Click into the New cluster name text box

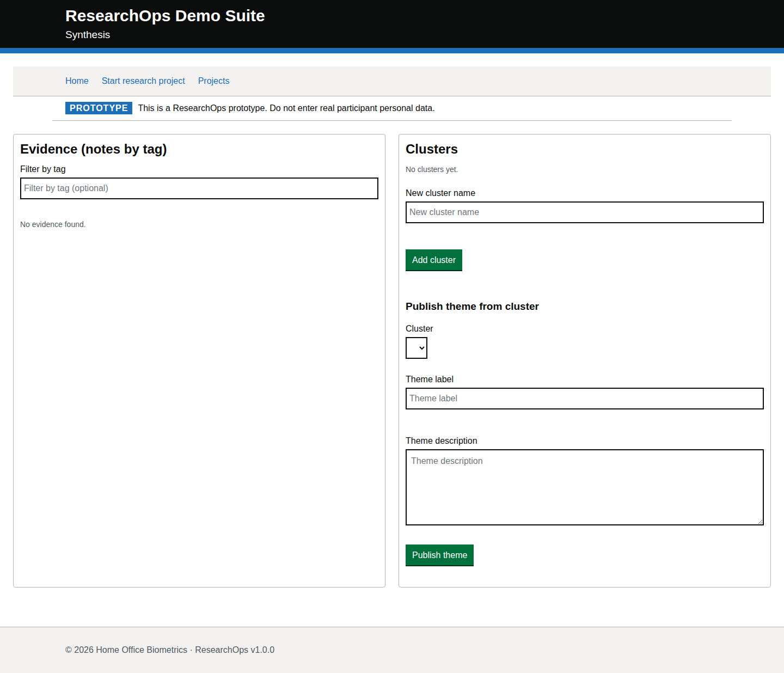click(x=584, y=212)
